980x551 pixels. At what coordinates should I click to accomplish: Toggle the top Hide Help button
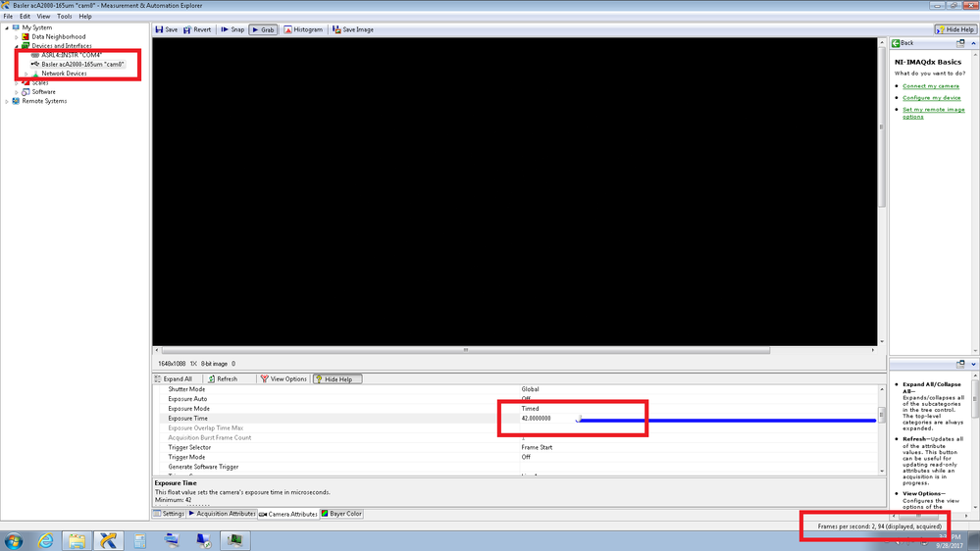click(955, 29)
